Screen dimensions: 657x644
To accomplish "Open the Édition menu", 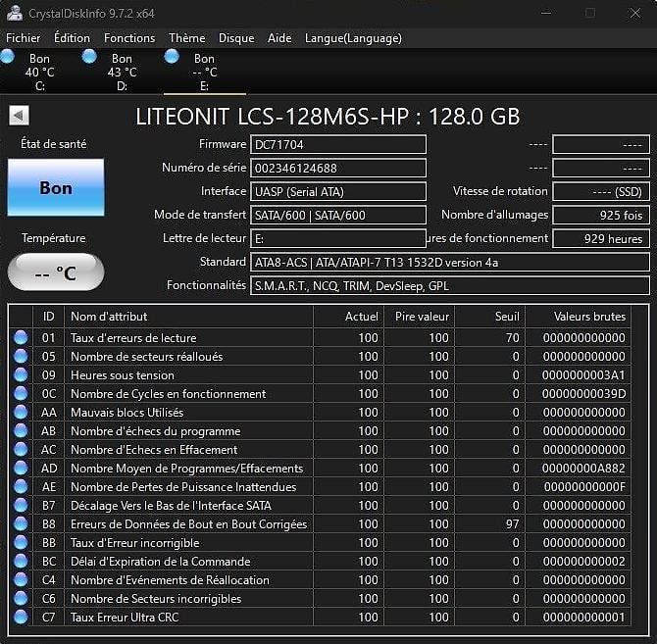I will click(x=72, y=38).
